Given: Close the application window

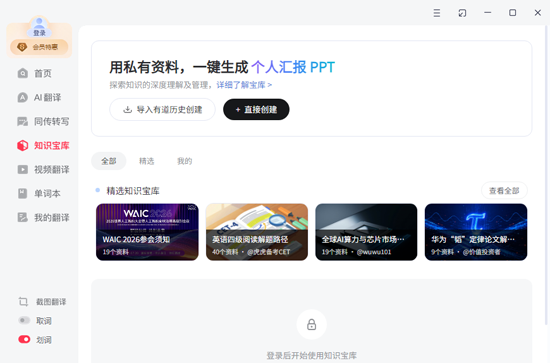Looking at the screenshot, I should [538, 13].
